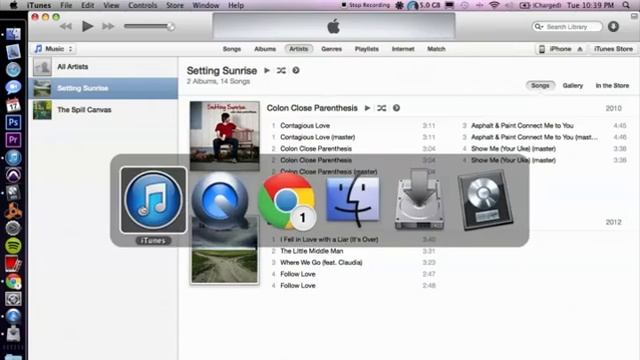Enter iTunes full screen using the corner icon
This screenshot has width=640, height=360.
634,16
